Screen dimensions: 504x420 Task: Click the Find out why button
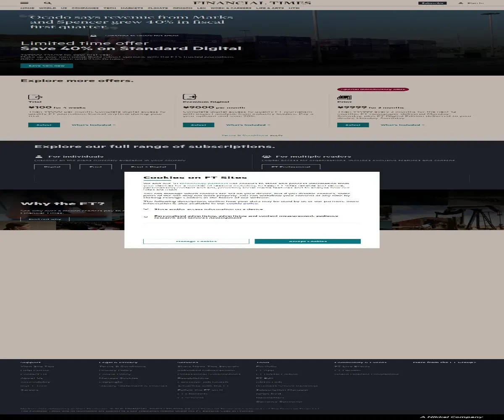(x=45, y=219)
